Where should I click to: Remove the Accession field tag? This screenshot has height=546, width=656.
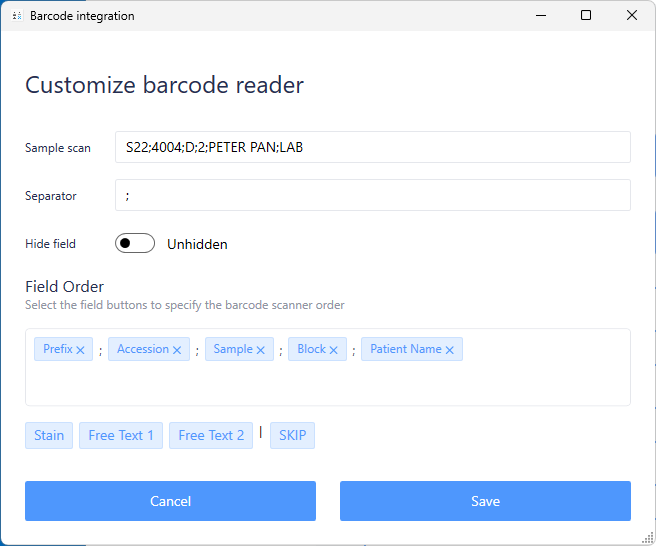pyautogui.click(x=177, y=350)
